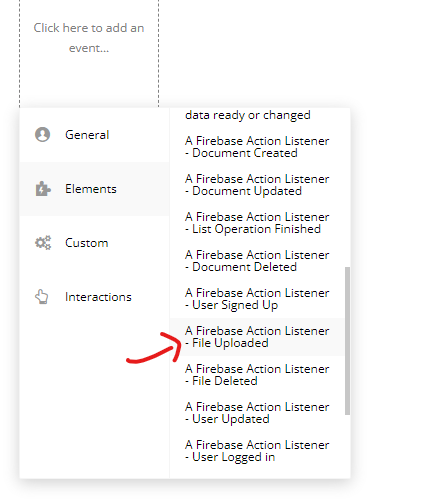The height and width of the screenshot is (501, 429).
Task: Click the General category user icon
Action: click(x=42, y=135)
